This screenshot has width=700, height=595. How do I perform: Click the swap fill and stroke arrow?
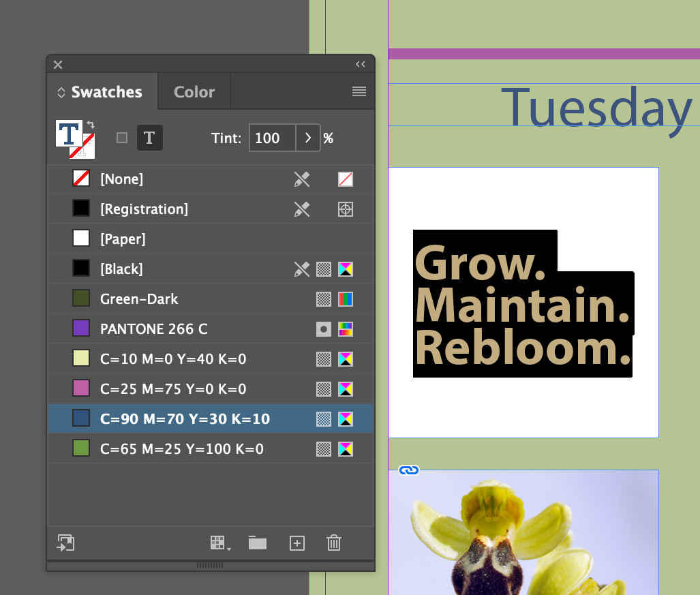91,125
